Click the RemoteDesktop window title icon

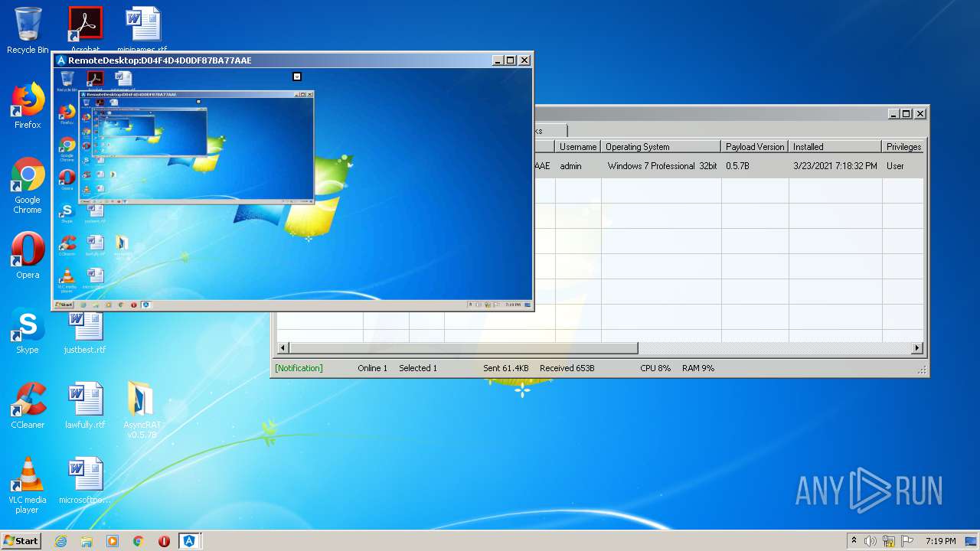pos(61,60)
